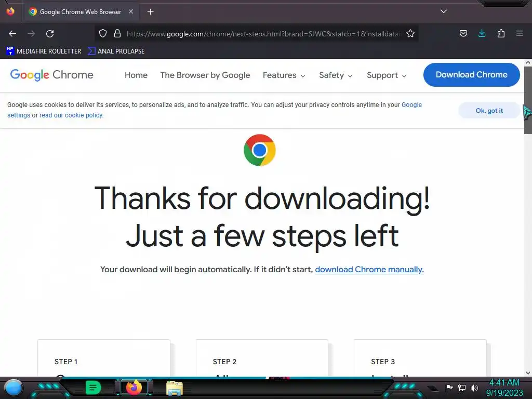Image resolution: width=532 pixels, height=399 pixels.
Task: Open the green notes app in the taskbar
Action: (x=94, y=388)
